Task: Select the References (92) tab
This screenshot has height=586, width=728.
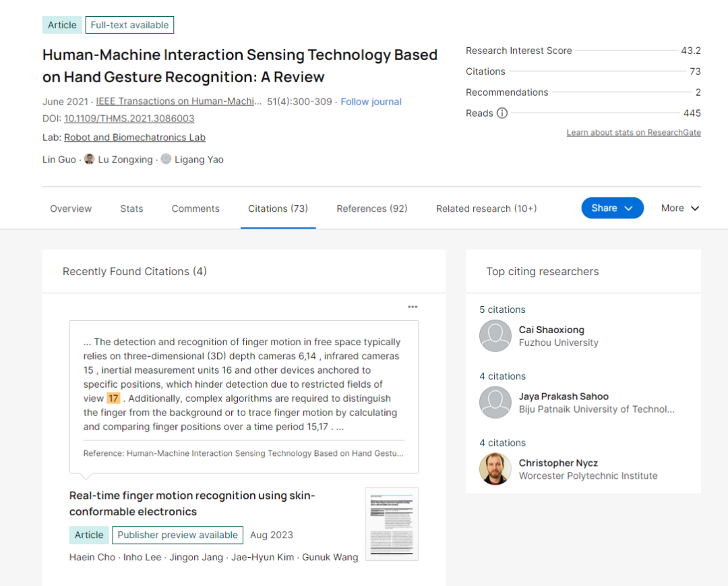Action: click(372, 209)
